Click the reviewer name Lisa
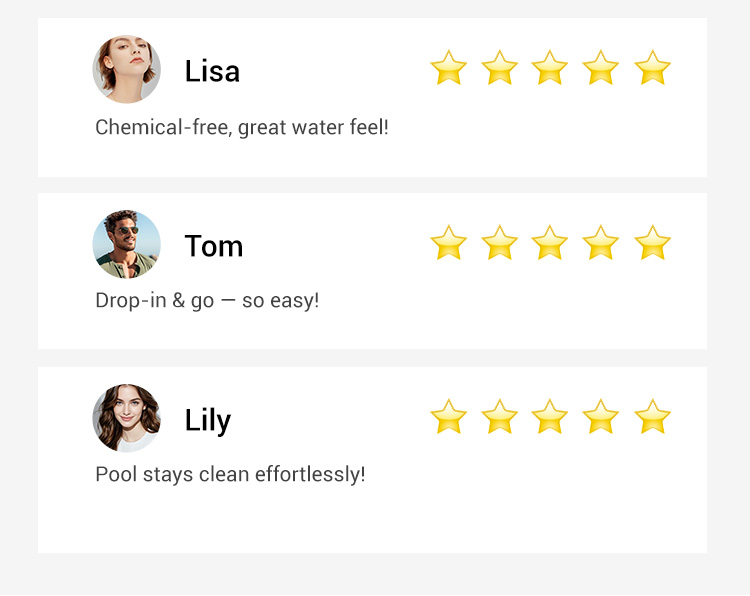Screen dimensions: 750x596 [x=212, y=71]
